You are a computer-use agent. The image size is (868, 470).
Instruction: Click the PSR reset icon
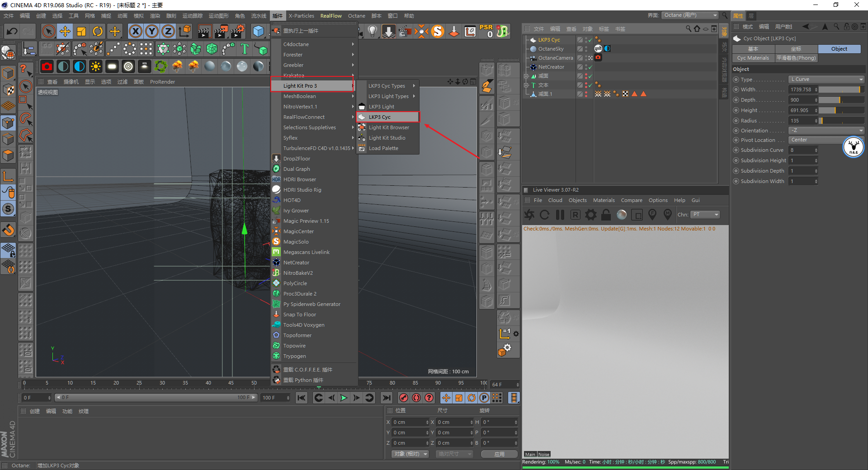(x=486, y=31)
